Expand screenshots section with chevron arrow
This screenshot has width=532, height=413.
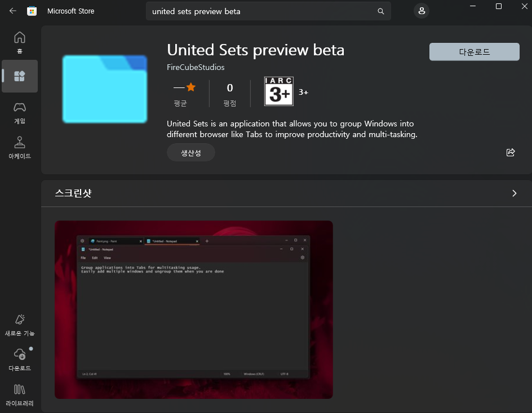click(515, 194)
